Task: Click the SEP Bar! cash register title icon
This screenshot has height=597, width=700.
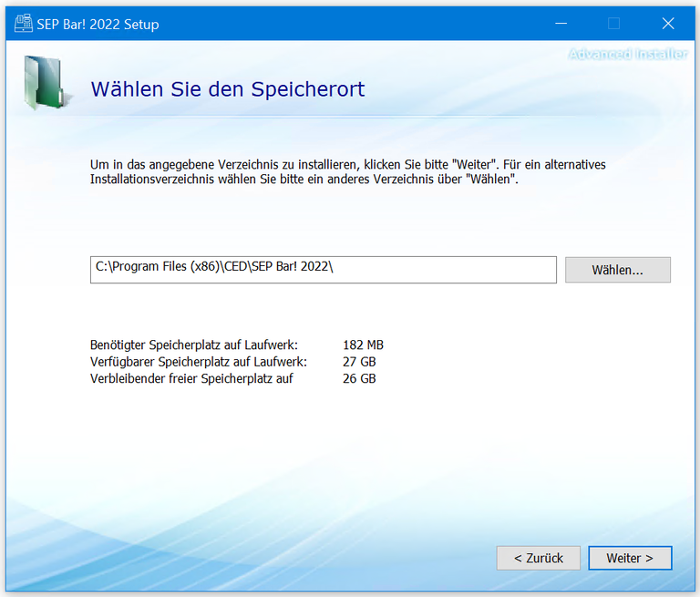Action: pos(23,23)
